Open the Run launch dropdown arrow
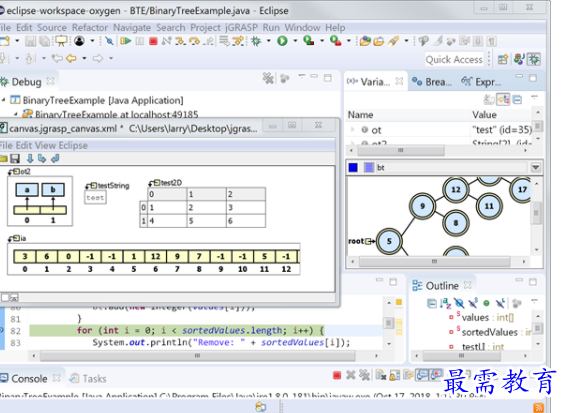The width and height of the screenshot is (565, 413). 295,41
